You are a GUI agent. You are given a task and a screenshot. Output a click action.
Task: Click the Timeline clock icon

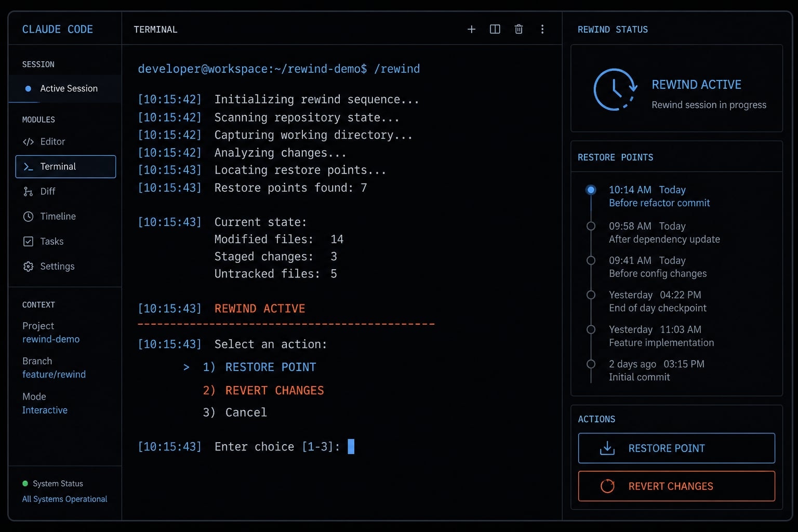(x=28, y=216)
